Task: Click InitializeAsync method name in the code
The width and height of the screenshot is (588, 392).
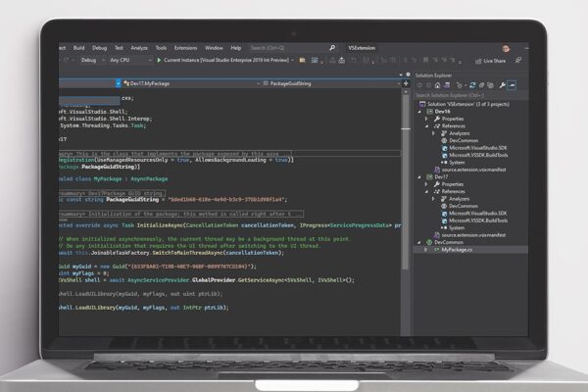Action: pyautogui.click(x=161, y=225)
